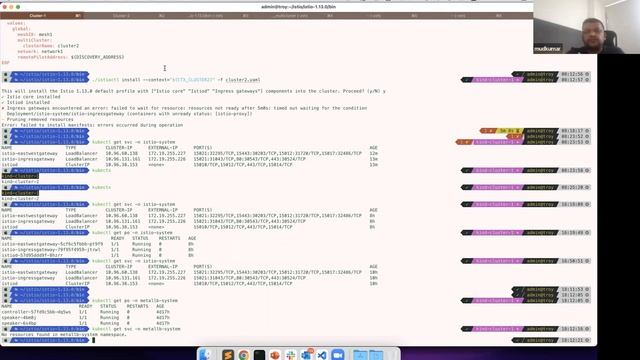Open the Downloads folder in the dock
The width and height of the screenshot is (640, 360).
[376, 355]
